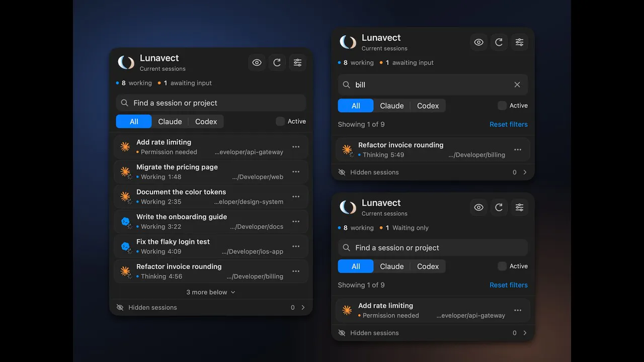The height and width of the screenshot is (362, 644).
Task: Click more options for 'Migrate the pricing page'
Action: (296, 171)
